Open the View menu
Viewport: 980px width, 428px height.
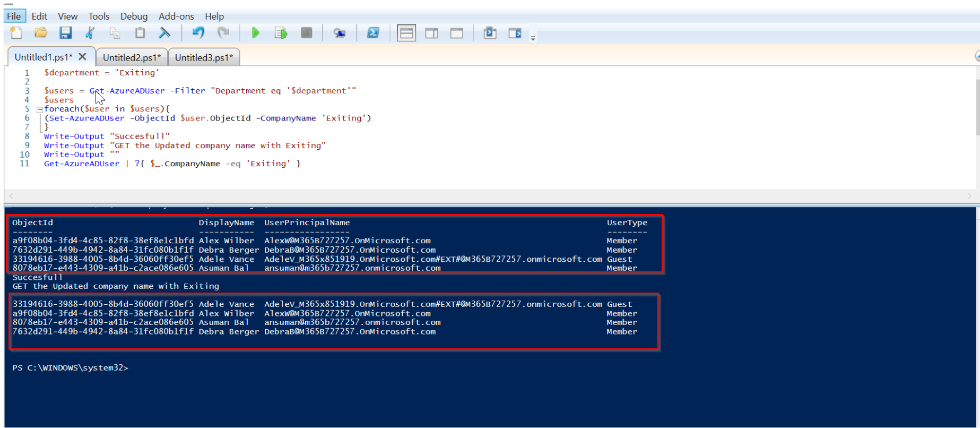pos(68,16)
